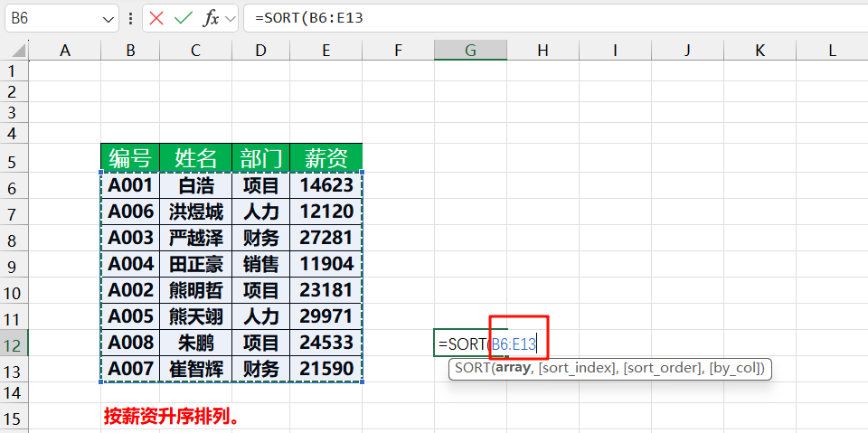Click the name cell 田正豪

coord(195,264)
